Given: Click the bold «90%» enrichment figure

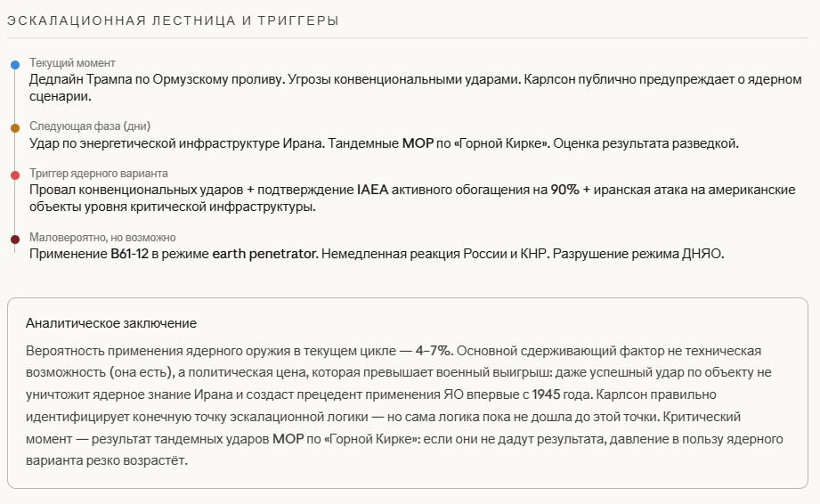Looking at the screenshot, I should [564, 190].
